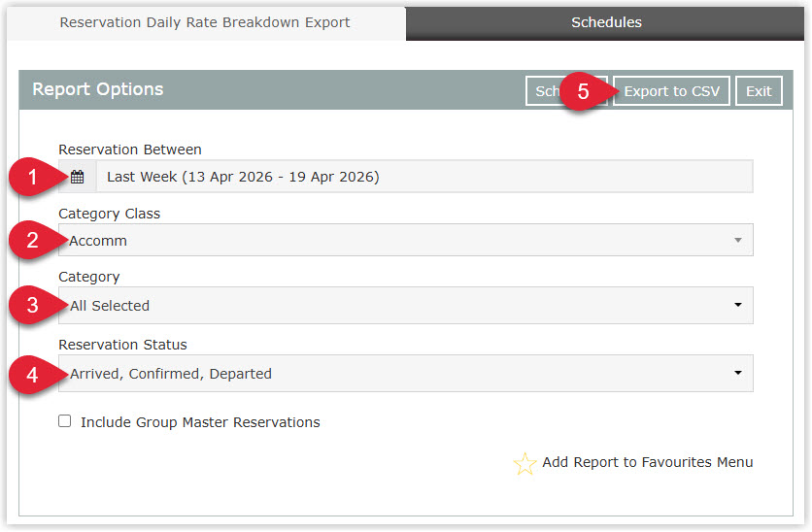Open the Category Class dropdown

coord(405,240)
